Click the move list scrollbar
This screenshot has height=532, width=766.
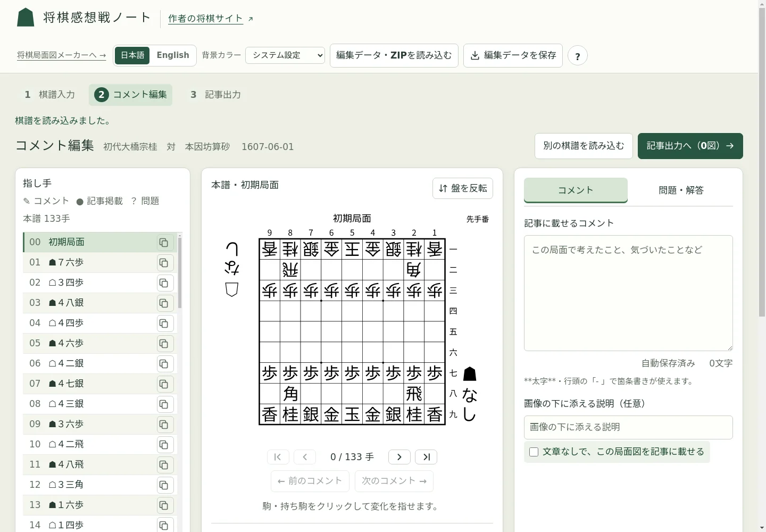click(180, 272)
